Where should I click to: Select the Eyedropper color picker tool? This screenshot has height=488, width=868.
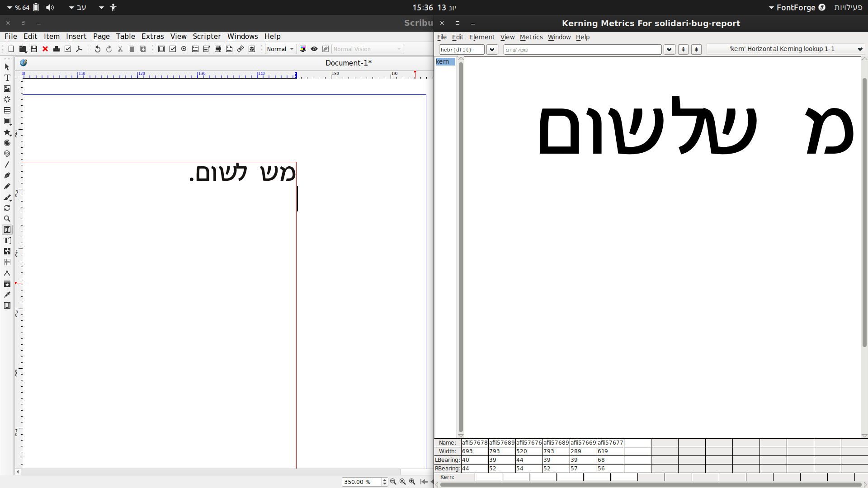click(x=7, y=295)
